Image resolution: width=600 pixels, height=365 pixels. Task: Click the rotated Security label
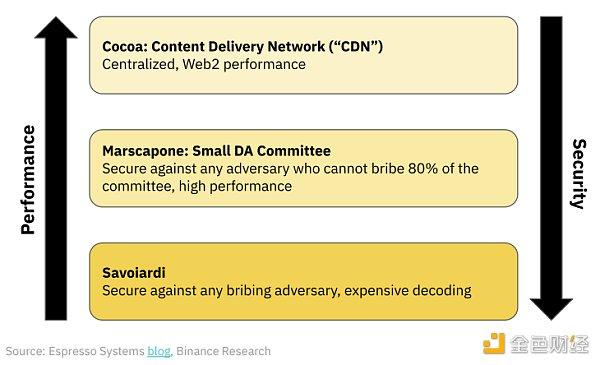579,174
